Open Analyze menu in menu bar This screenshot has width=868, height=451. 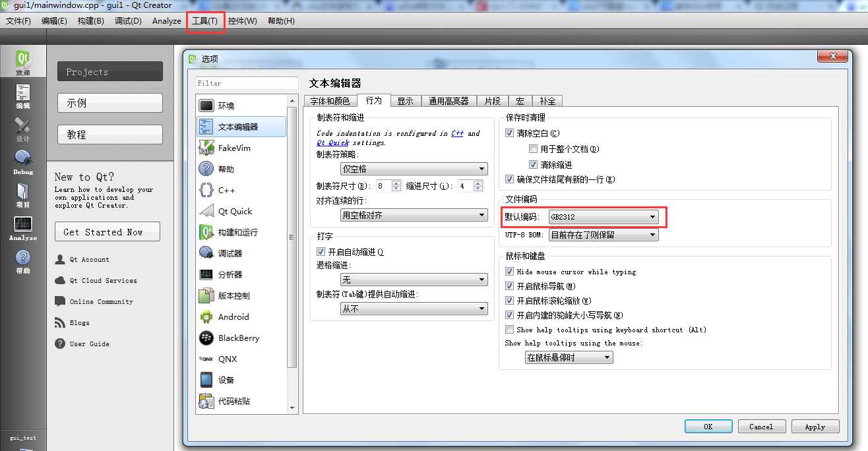click(166, 21)
